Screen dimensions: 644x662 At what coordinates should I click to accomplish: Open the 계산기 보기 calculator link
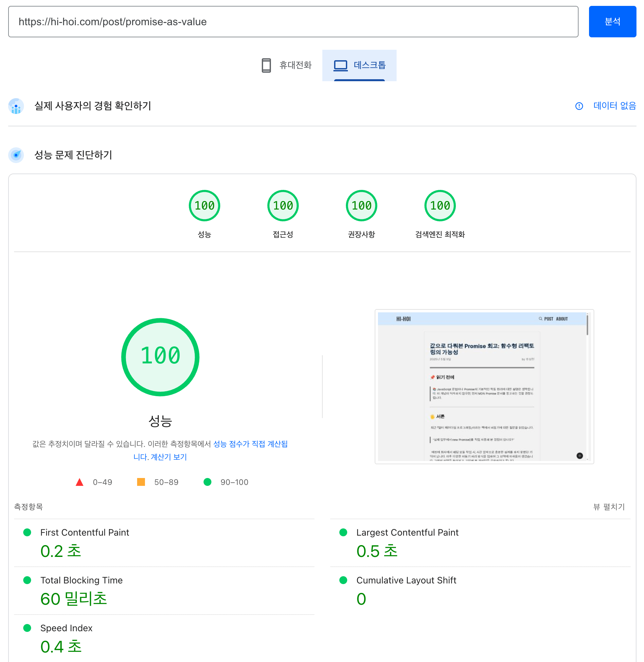[169, 457]
